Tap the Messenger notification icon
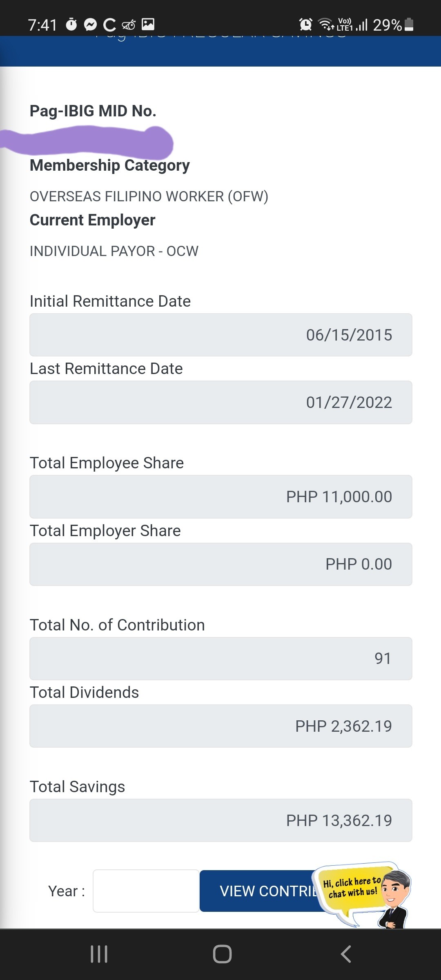441x980 pixels. [x=90, y=25]
